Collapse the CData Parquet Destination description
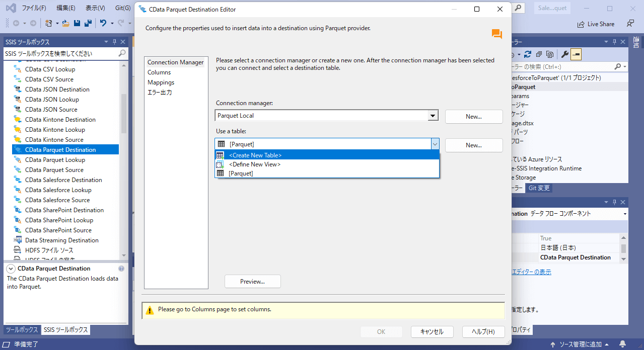644x350 pixels. (11, 269)
